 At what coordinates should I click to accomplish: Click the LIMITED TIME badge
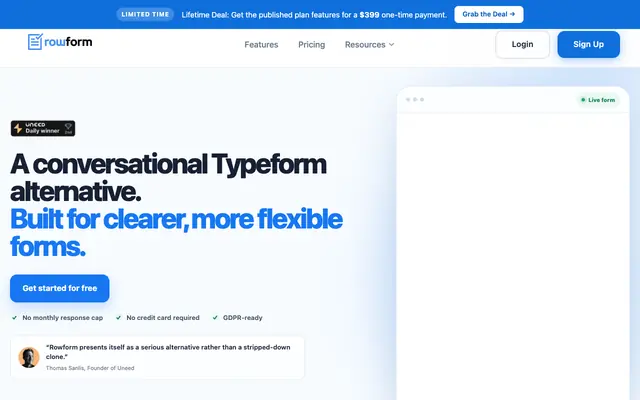(145, 14)
